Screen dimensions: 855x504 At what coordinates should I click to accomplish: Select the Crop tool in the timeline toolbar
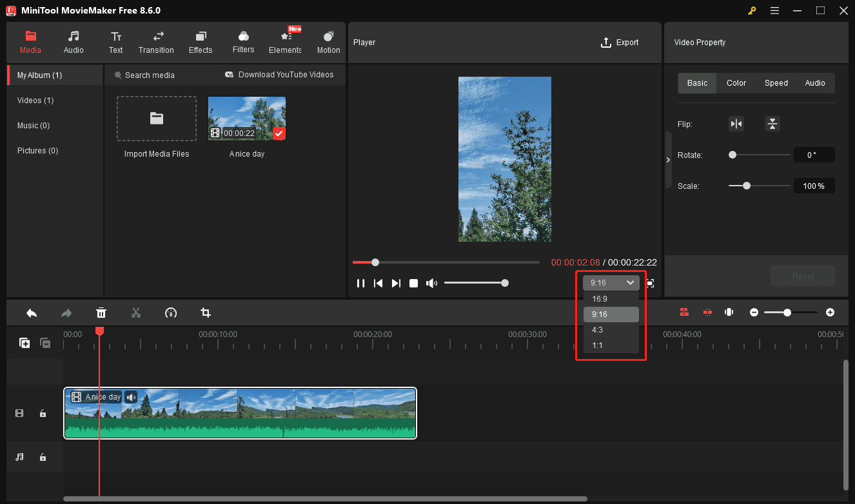pyautogui.click(x=206, y=313)
